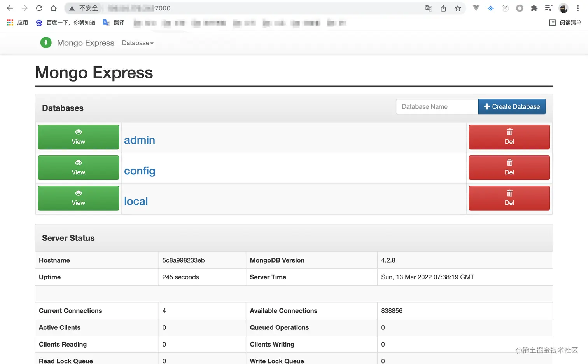Open the config database link
588x364 pixels.
[140, 171]
